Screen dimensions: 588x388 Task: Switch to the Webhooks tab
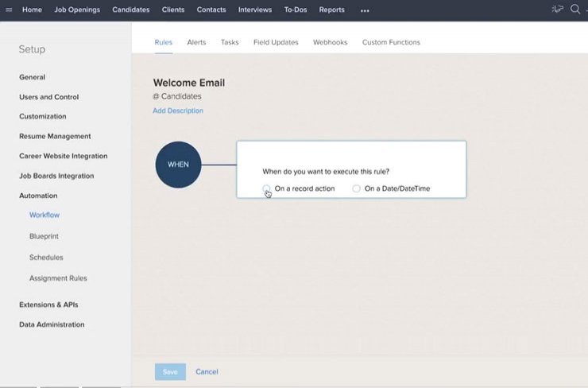[x=331, y=42]
